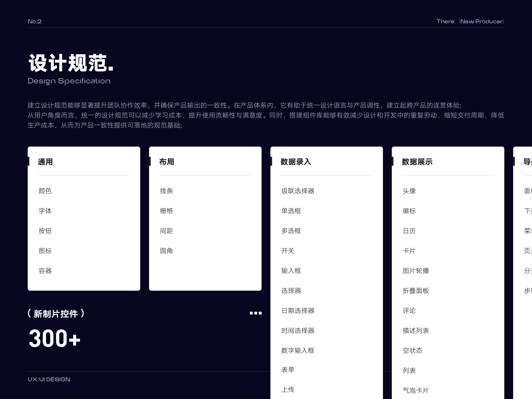Select 表单 entry

tap(288, 370)
